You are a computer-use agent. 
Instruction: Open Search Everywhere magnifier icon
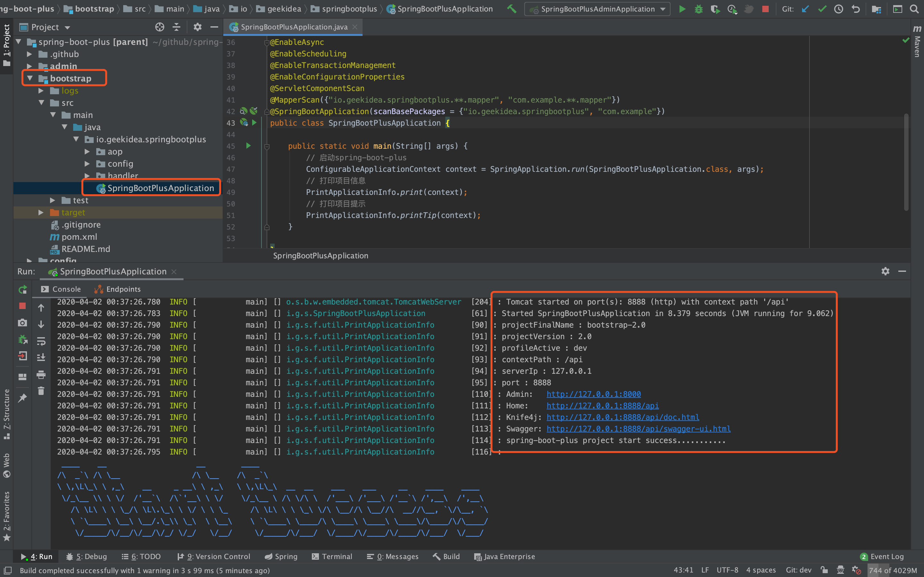[x=914, y=9]
